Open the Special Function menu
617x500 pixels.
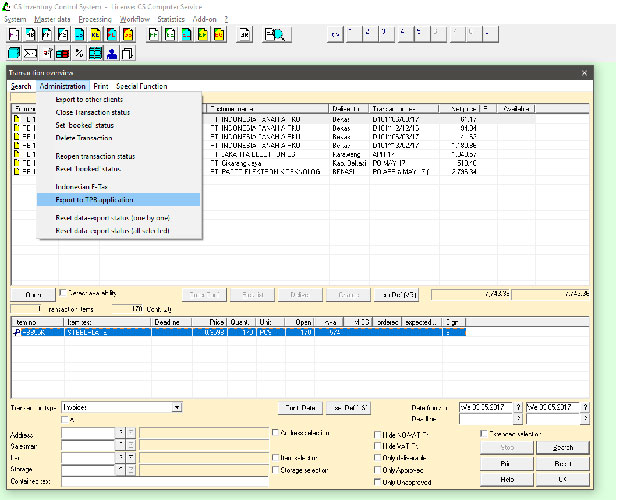pos(142,86)
